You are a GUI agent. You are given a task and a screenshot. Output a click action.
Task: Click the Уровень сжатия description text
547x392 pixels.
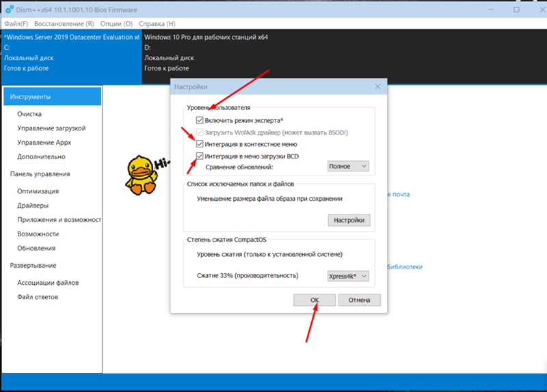point(269,254)
